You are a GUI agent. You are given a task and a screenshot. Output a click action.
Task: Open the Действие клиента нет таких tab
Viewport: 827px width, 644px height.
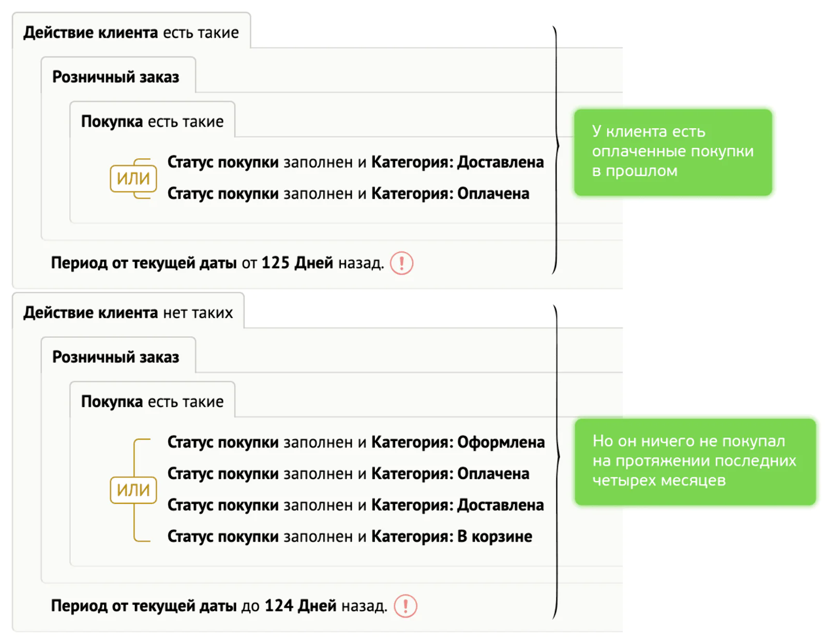[x=128, y=313]
